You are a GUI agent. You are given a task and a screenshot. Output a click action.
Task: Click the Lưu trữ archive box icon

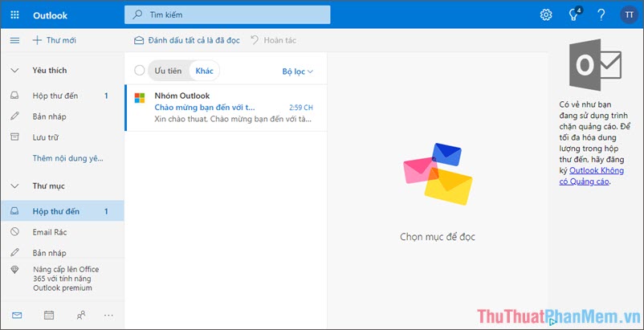click(14, 137)
